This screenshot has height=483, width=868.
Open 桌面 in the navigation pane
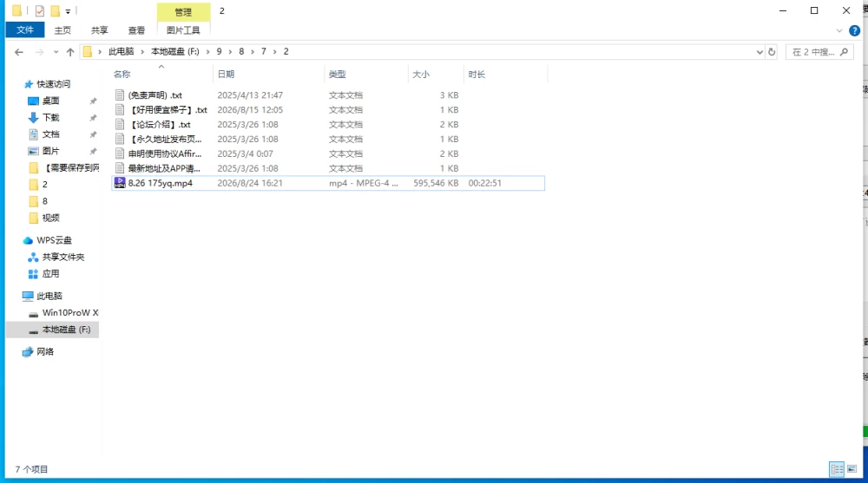tap(51, 101)
